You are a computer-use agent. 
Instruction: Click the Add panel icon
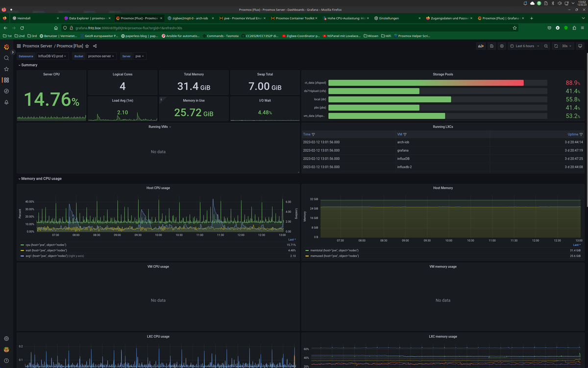point(481,46)
